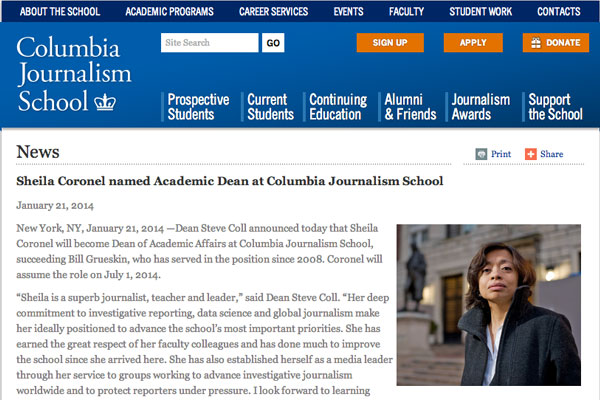Open Prospective Students section
This screenshot has height=400, width=600.
(198, 107)
